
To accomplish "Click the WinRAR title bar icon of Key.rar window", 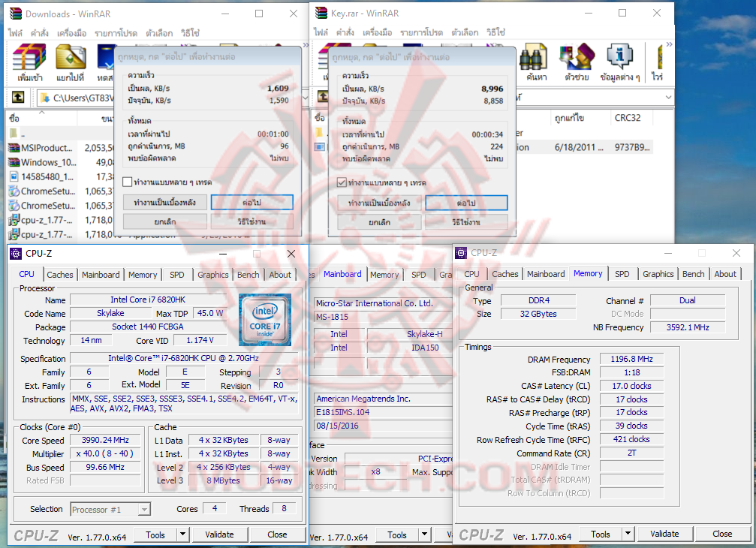I will coord(321,13).
